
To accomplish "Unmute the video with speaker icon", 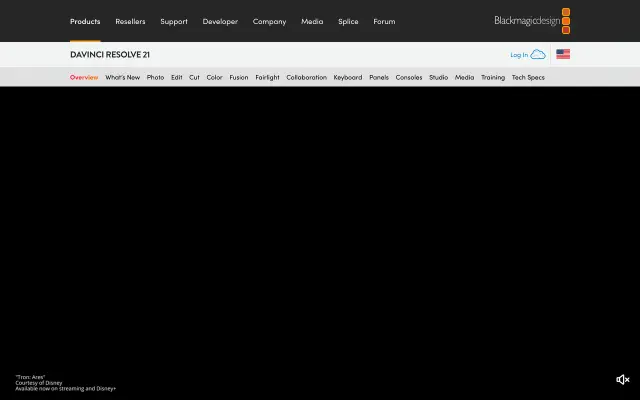I will point(623,380).
